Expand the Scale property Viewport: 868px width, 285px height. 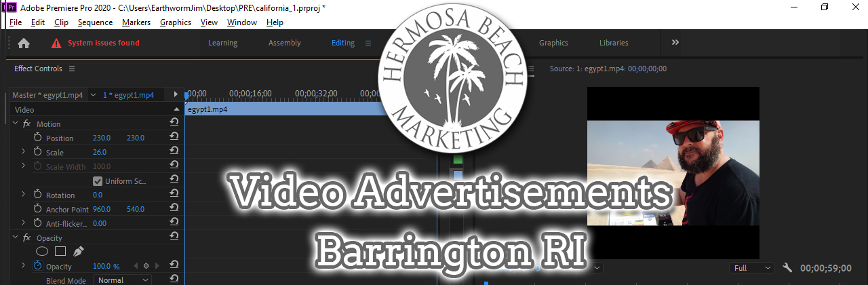pyautogui.click(x=24, y=152)
